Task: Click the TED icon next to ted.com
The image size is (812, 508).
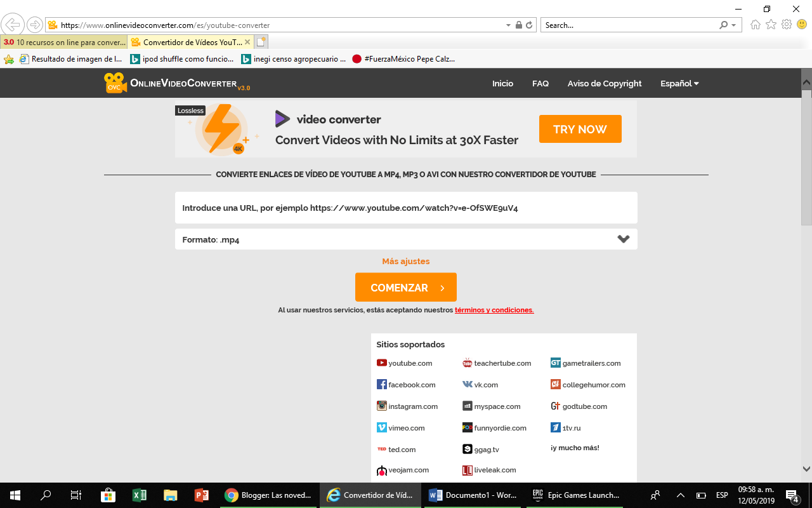Action: click(x=381, y=449)
